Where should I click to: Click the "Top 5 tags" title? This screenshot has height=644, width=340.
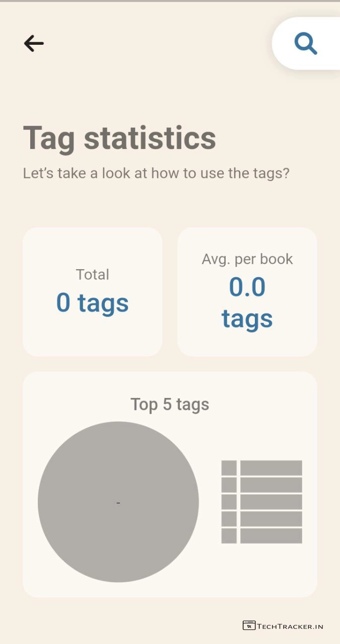(x=170, y=405)
